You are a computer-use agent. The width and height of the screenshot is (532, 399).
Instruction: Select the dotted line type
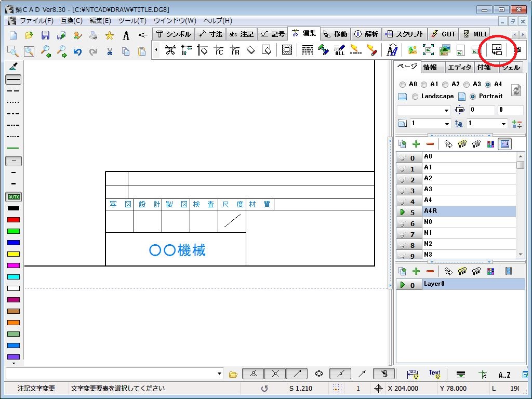click(14, 102)
